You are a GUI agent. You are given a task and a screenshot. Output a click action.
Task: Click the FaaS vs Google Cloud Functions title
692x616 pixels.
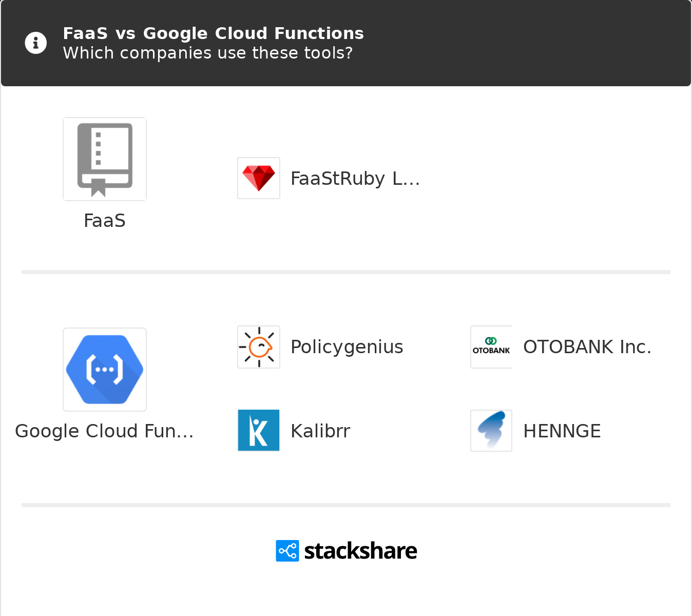(213, 33)
